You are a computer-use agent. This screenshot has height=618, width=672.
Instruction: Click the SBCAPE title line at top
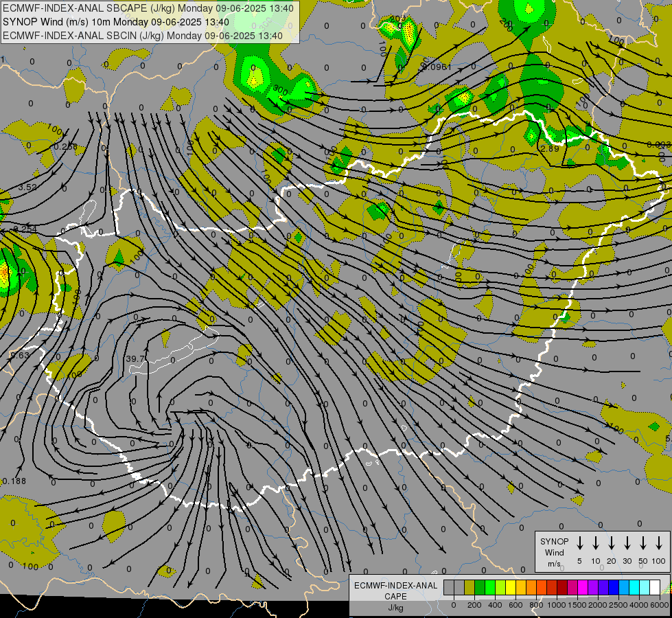pyautogui.click(x=148, y=8)
